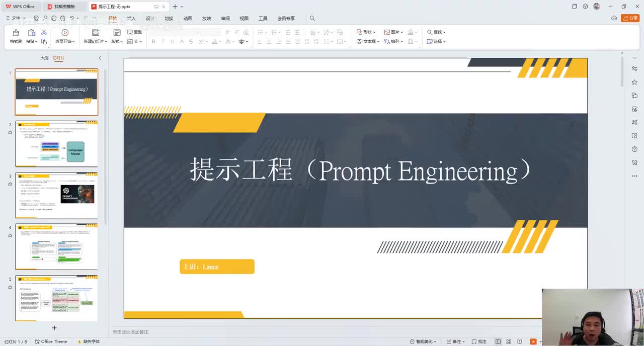
Task: Click the Reset (重置) slide button
Action: tap(134, 32)
